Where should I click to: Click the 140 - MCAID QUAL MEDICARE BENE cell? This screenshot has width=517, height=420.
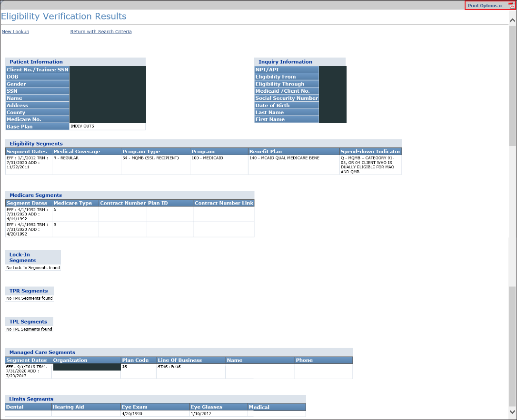click(294, 165)
